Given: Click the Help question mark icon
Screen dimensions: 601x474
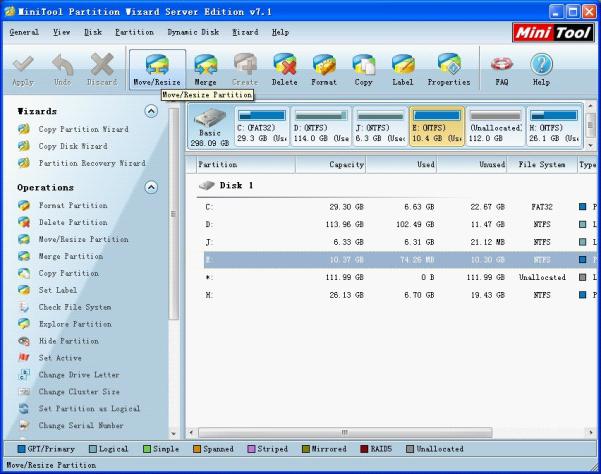Looking at the screenshot, I should 541,70.
